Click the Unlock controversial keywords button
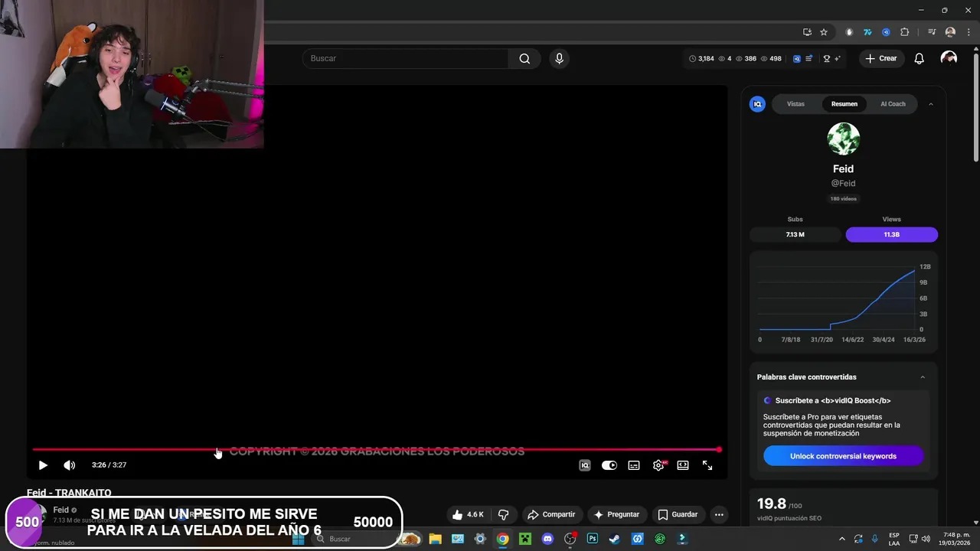The image size is (980, 551). coord(843,456)
